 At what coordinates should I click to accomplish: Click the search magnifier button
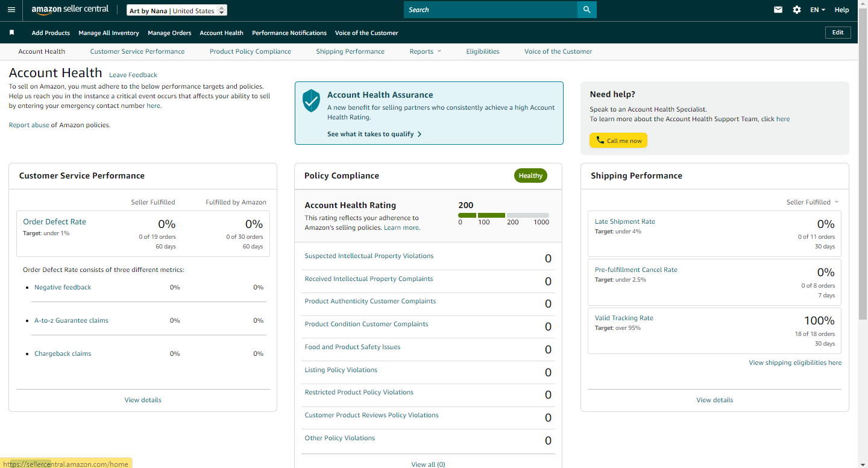click(587, 10)
